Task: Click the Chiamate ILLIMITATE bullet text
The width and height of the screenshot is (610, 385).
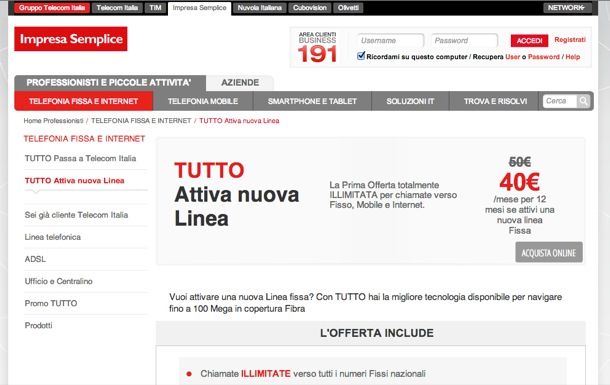Action: coord(313,374)
